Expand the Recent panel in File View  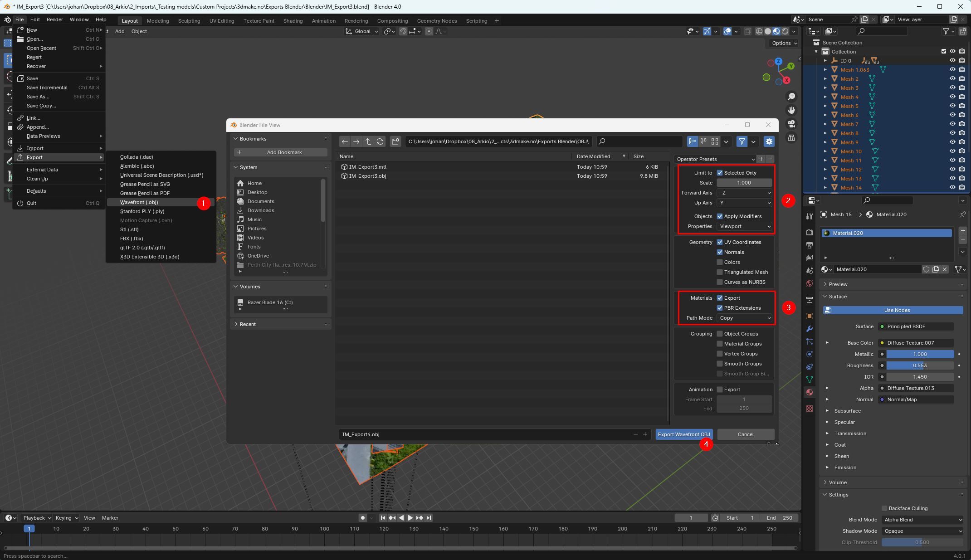click(x=281, y=324)
